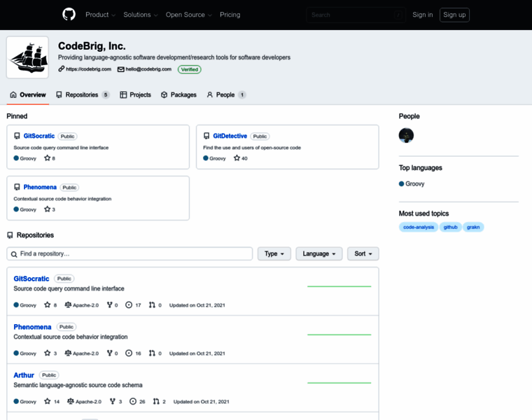Click the Groovy language under Top languages

pos(412,183)
